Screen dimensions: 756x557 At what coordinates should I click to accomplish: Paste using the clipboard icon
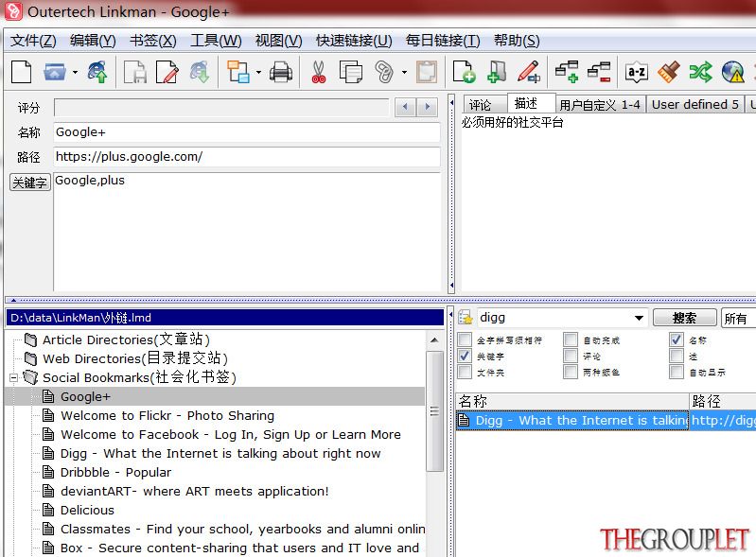pos(427,73)
